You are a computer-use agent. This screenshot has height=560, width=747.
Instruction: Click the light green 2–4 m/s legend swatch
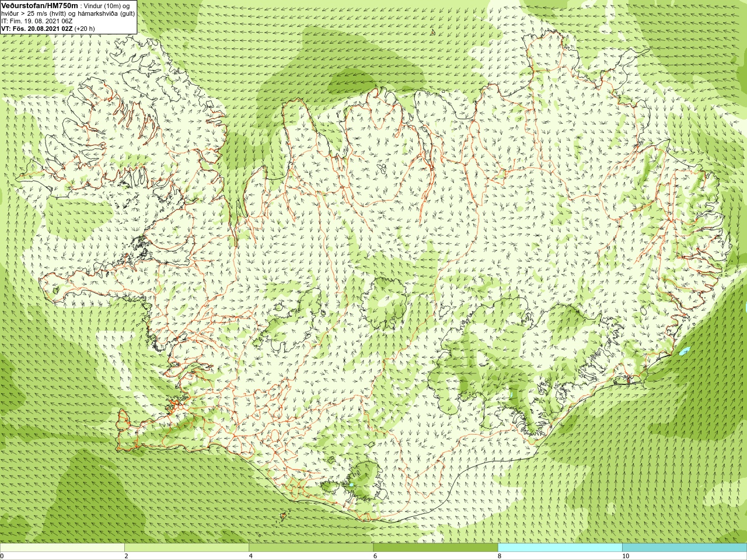point(187,548)
